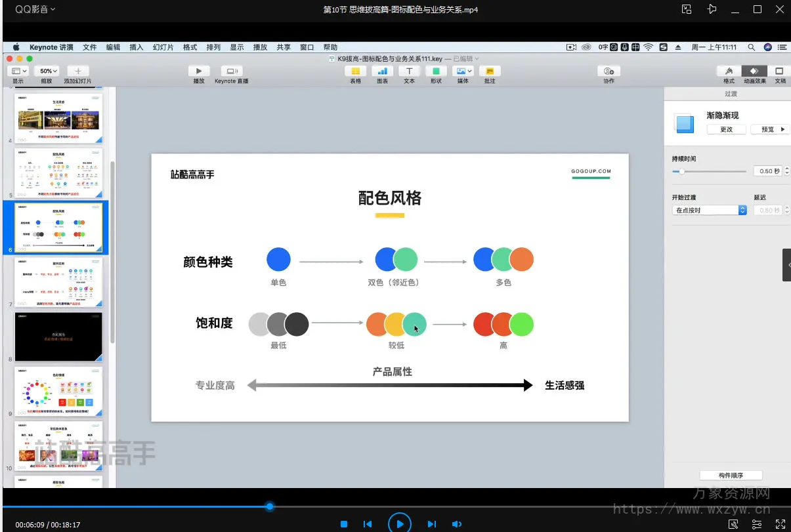
Task: Insert a chart using 图表 icon
Action: tap(382, 72)
